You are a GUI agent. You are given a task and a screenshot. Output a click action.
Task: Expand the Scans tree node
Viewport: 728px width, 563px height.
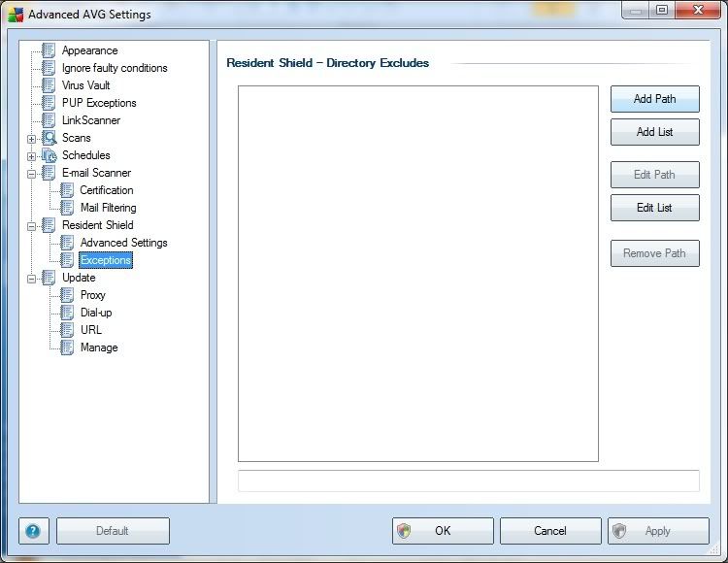(x=31, y=139)
